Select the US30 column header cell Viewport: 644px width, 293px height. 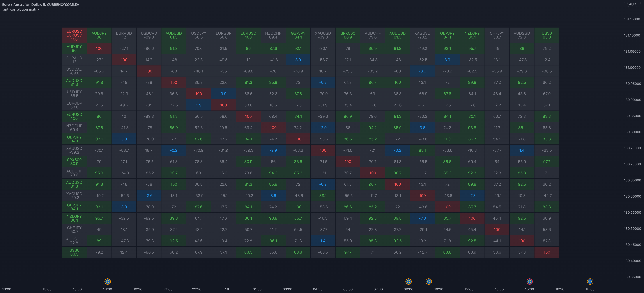click(x=547, y=35)
